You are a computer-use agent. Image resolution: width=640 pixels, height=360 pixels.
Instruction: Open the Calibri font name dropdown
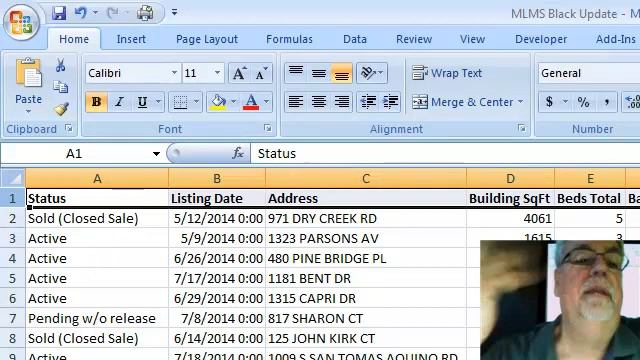(x=174, y=73)
